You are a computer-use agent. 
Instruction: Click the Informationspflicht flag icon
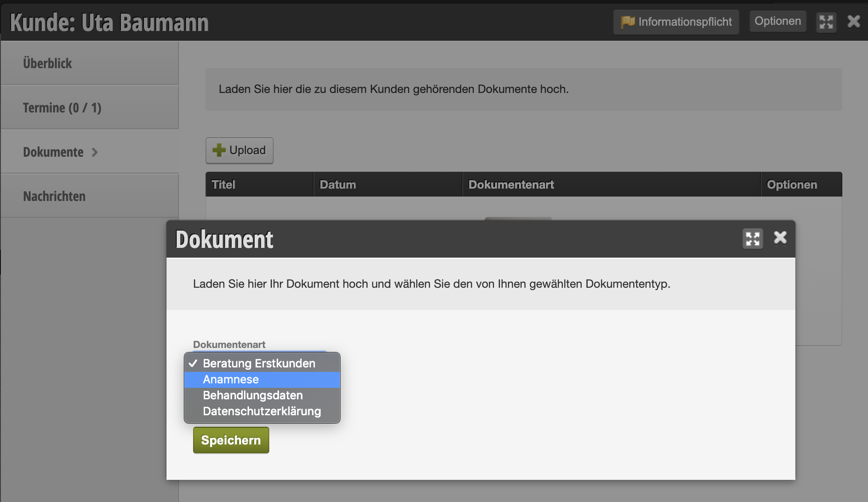point(628,22)
